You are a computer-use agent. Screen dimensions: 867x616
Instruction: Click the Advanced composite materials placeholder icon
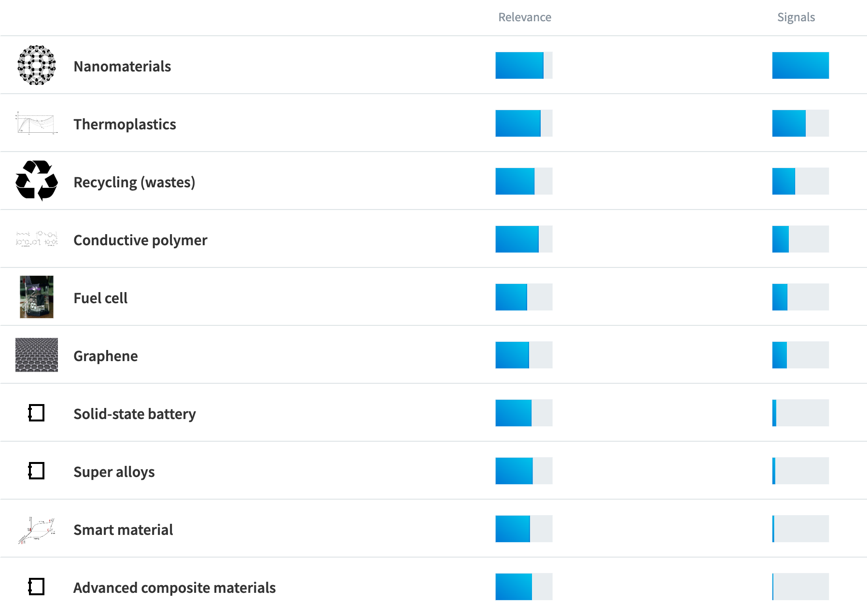[37, 587]
